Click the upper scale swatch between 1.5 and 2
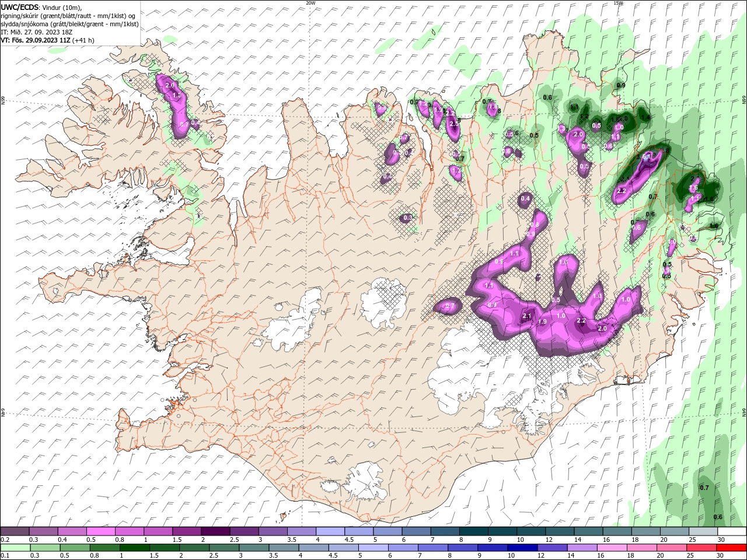747x560 pixels. coord(187,531)
